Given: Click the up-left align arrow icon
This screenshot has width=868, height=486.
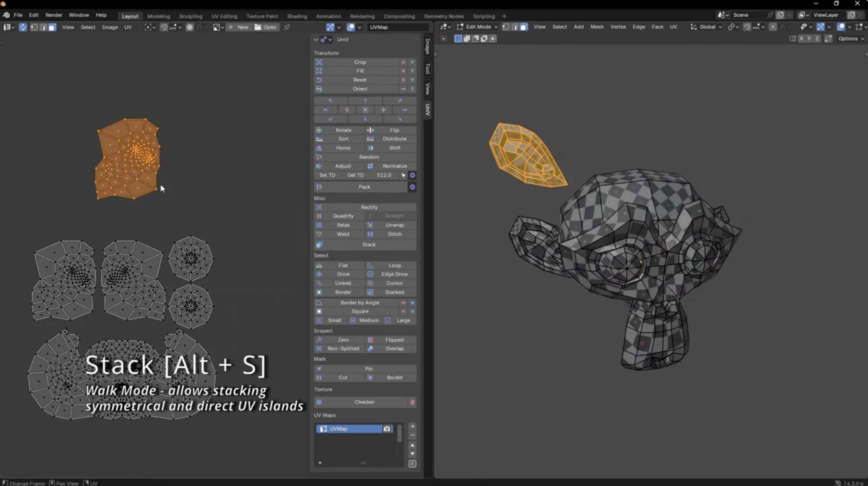Looking at the screenshot, I should [331, 101].
